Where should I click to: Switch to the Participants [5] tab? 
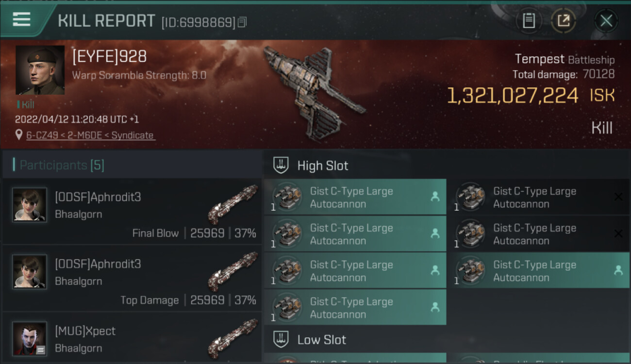coord(62,165)
